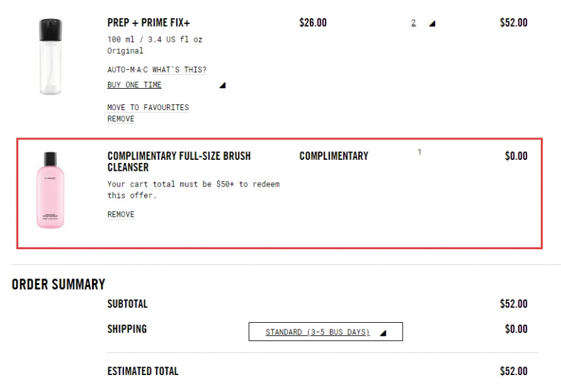Click the Subtotal $52.00 amount
Image resolution: width=561 pixels, height=392 pixels.
513,304
